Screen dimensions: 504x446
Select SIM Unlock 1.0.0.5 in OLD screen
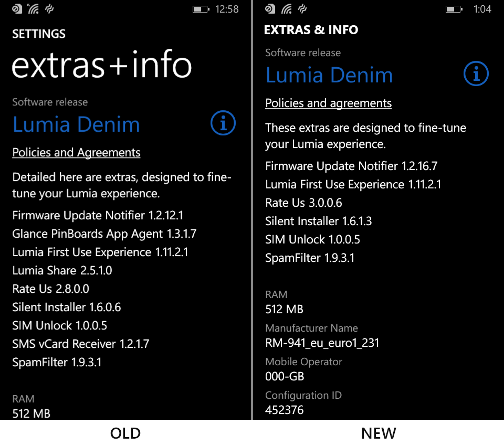pyautogui.click(x=59, y=325)
